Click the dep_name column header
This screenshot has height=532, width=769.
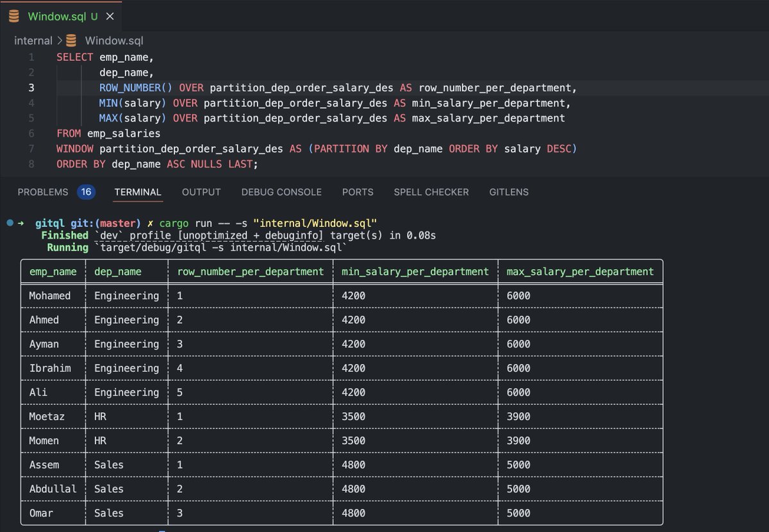coord(118,272)
